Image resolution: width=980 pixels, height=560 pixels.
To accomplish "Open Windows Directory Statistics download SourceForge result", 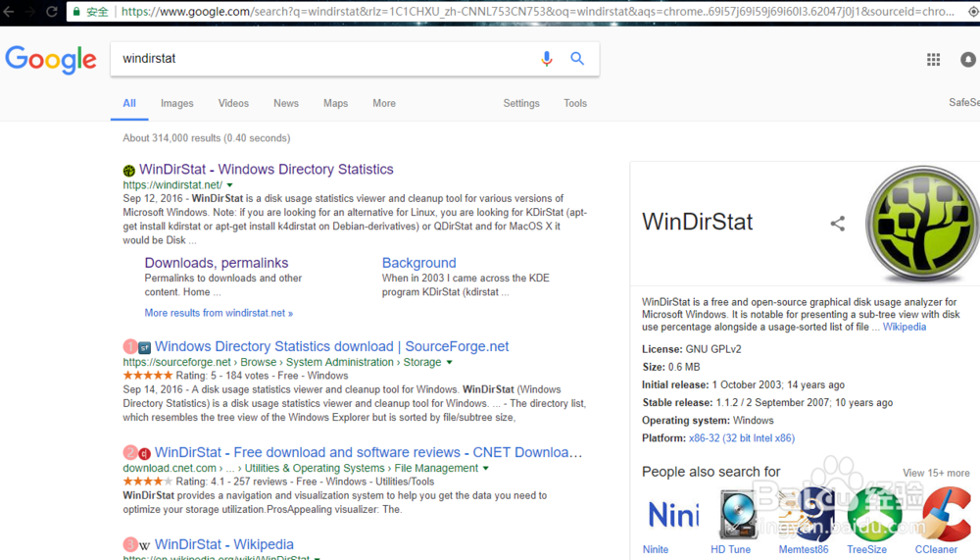I will point(332,346).
